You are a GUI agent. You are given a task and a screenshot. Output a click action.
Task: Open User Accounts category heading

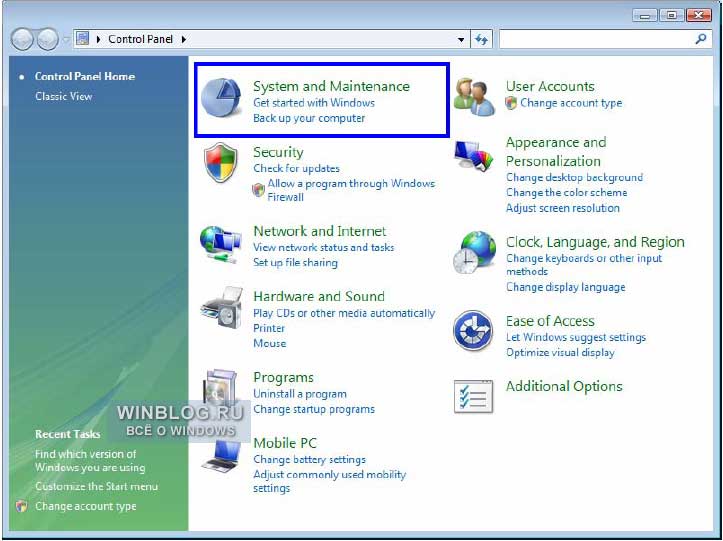pyautogui.click(x=550, y=86)
